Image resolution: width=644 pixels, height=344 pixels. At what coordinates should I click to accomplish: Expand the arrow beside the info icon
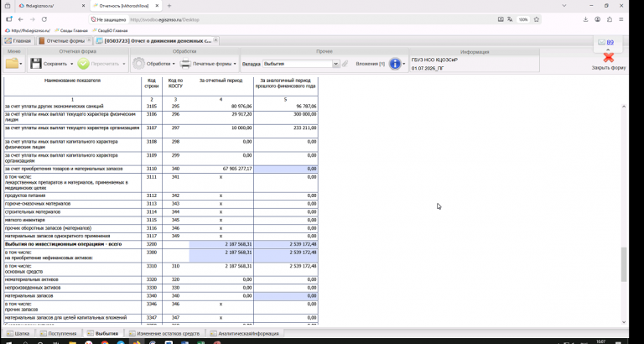pyautogui.click(x=403, y=64)
